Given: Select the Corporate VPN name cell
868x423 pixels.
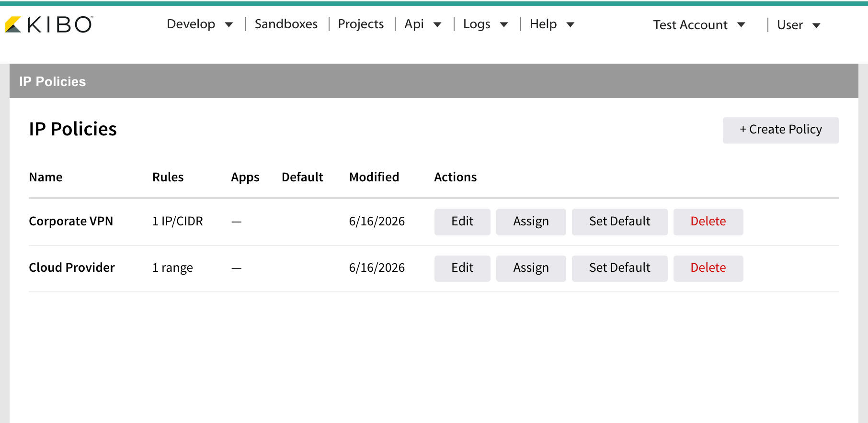Looking at the screenshot, I should click(71, 221).
